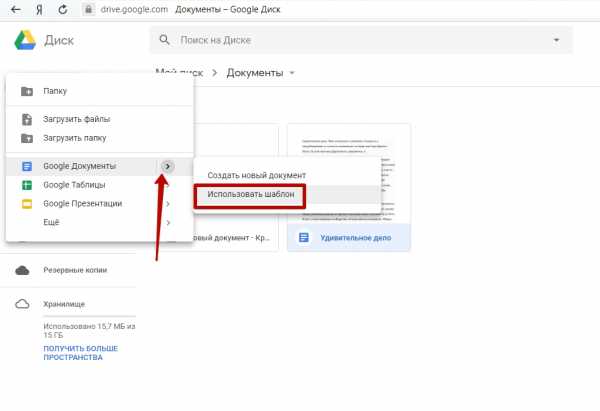Click the storage usage bar
The width and height of the screenshot is (600, 411).
point(90,316)
